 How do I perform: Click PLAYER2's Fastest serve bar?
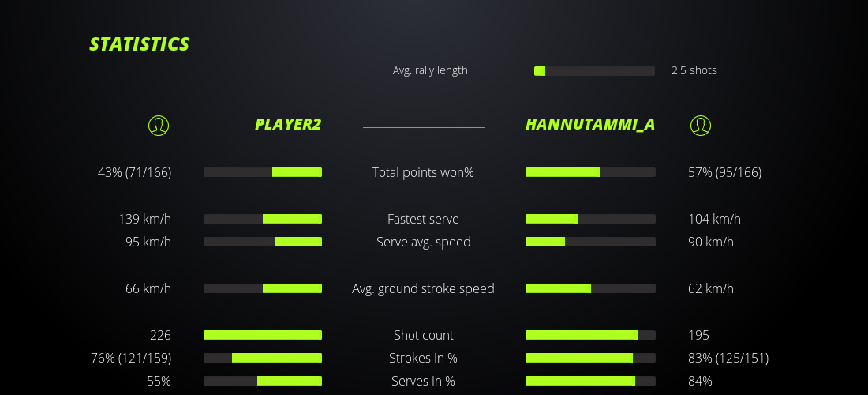tap(263, 219)
